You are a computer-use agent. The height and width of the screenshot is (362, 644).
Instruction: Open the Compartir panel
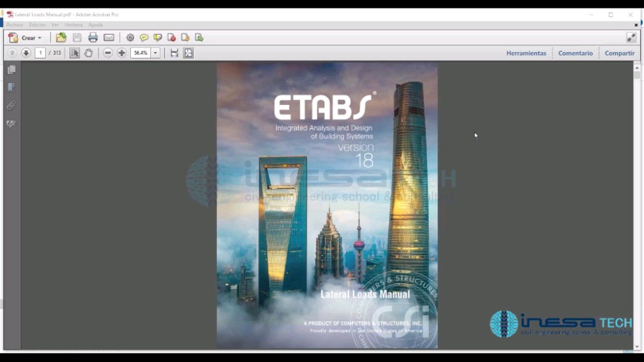click(620, 53)
